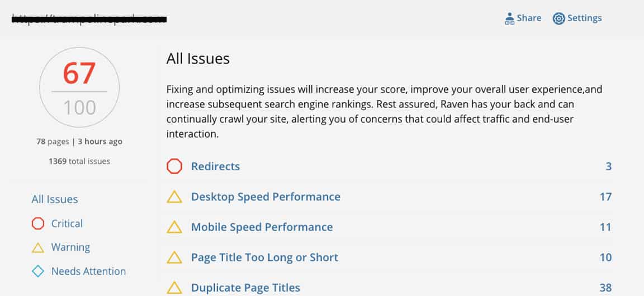The height and width of the screenshot is (296, 644).
Task: Click the score 67 in the circle
Action: click(x=79, y=74)
